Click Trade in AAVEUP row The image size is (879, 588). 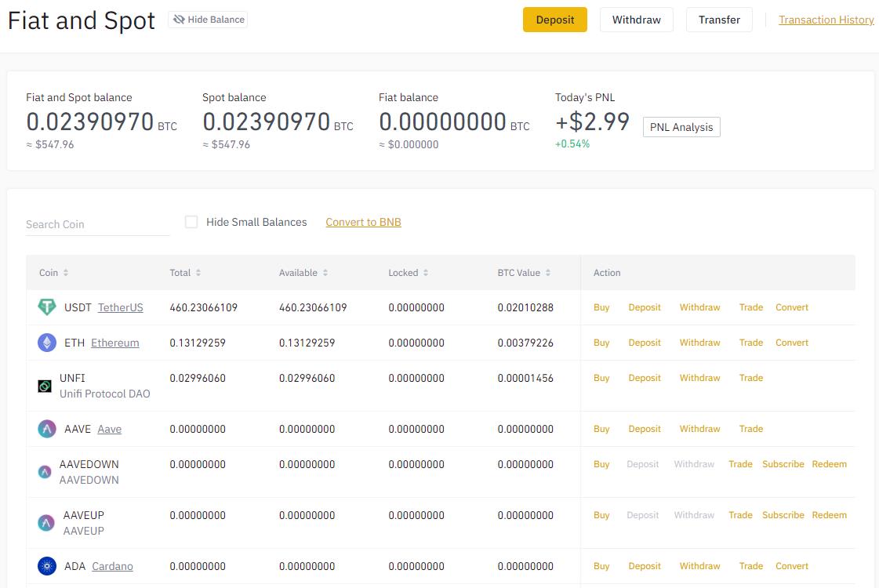(x=740, y=515)
